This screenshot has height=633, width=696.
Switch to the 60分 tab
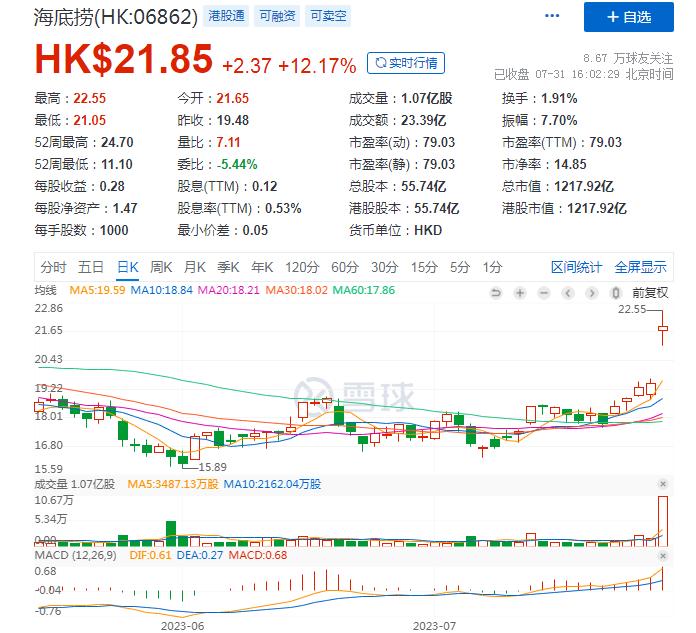345,267
